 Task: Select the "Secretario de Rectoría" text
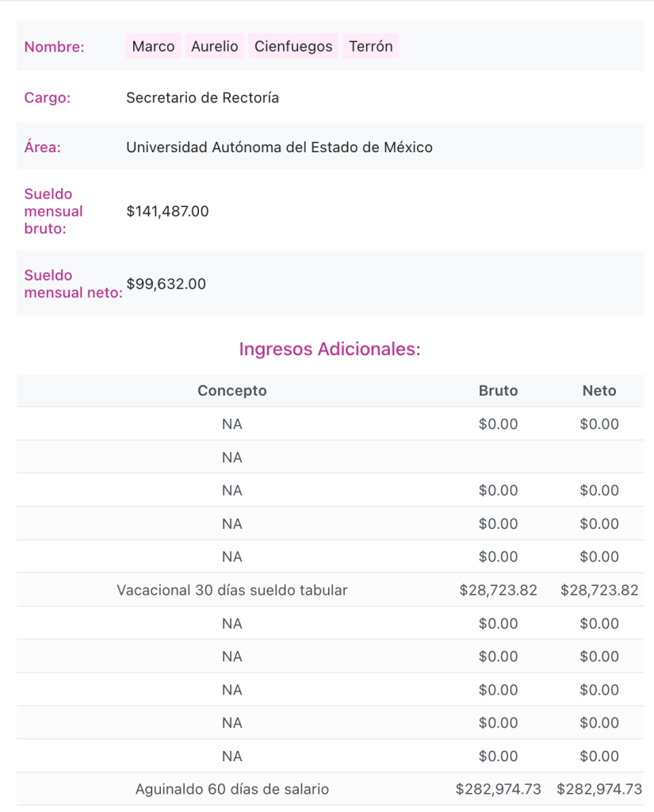(x=202, y=98)
